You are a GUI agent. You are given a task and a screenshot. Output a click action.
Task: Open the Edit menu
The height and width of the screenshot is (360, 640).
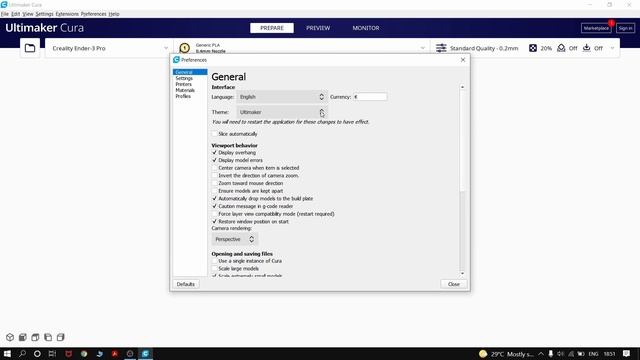tap(16, 14)
